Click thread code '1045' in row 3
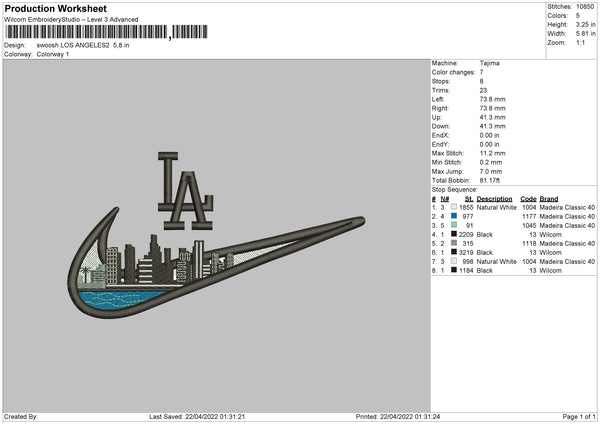The height and width of the screenshot is (424, 600). (529, 225)
